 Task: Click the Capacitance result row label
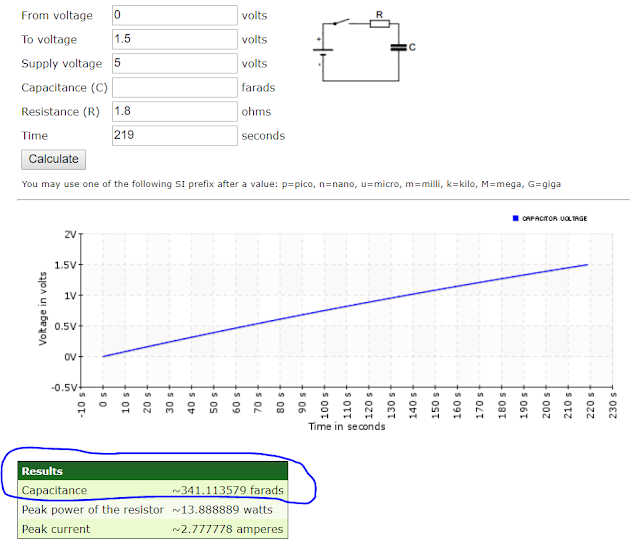[x=54, y=490]
